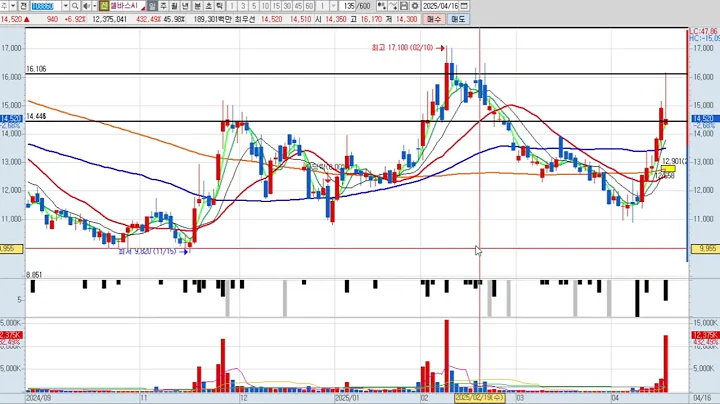Click the 8,851 label at lower left
Image resolution: width=720 pixels, height=404 pixels.
34,275
